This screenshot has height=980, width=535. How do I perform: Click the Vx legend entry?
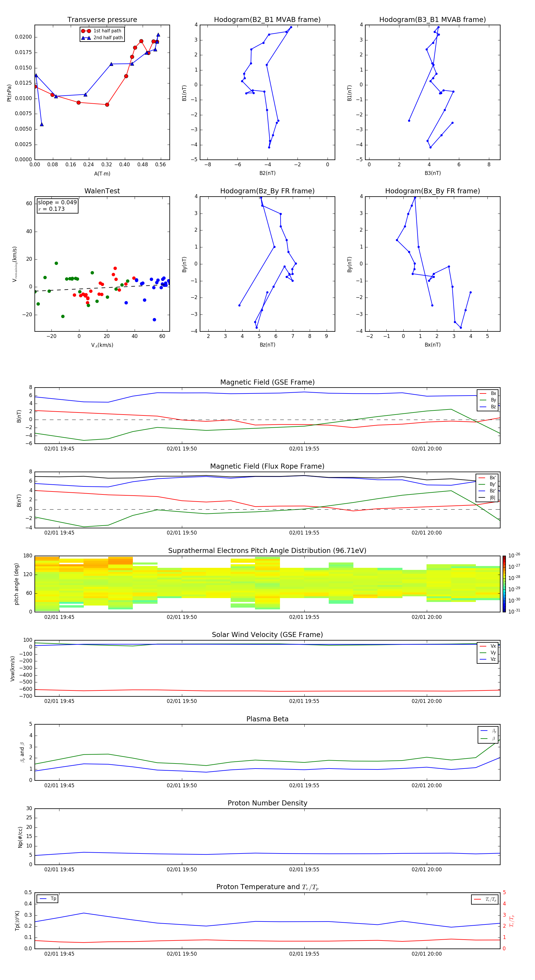[488, 646]
